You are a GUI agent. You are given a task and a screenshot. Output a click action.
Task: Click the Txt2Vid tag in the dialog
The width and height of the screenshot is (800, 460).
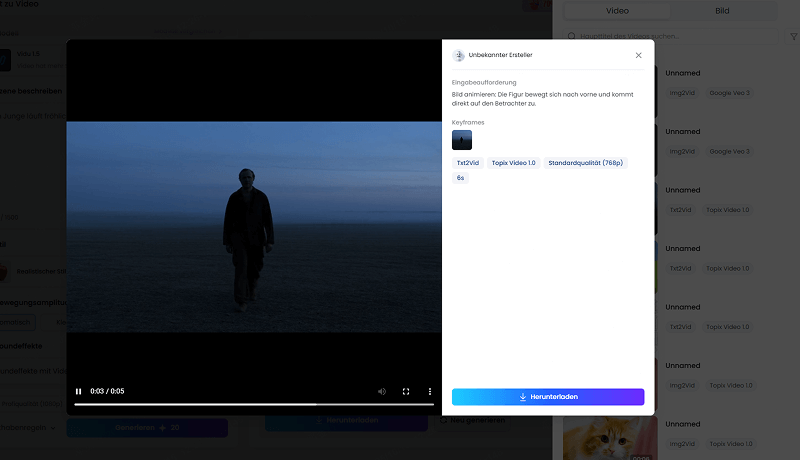click(x=468, y=162)
